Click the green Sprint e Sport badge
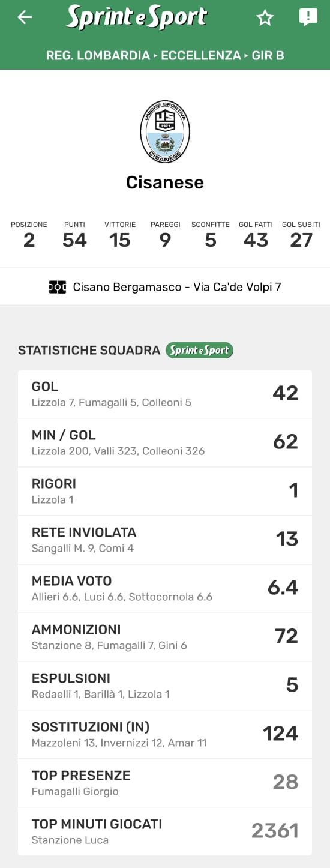The height and width of the screenshot is (868, 330). click(199, 350)
